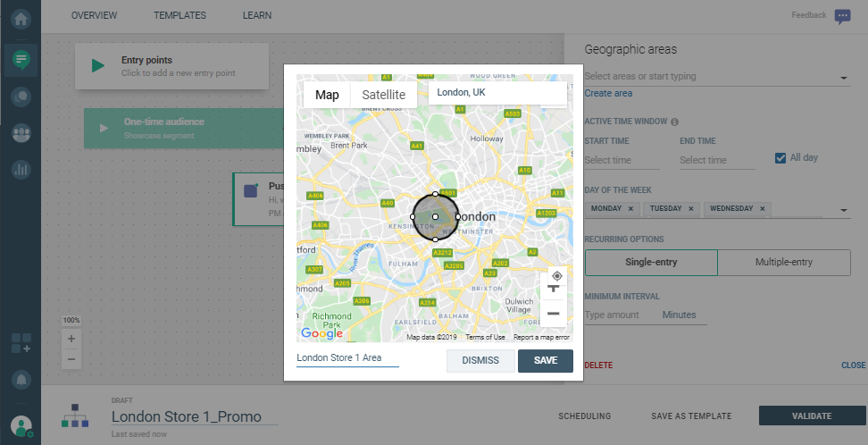Click the London Store 1 Area name field
The height and width of the screenshot is (445, 868).
[347, 358]
